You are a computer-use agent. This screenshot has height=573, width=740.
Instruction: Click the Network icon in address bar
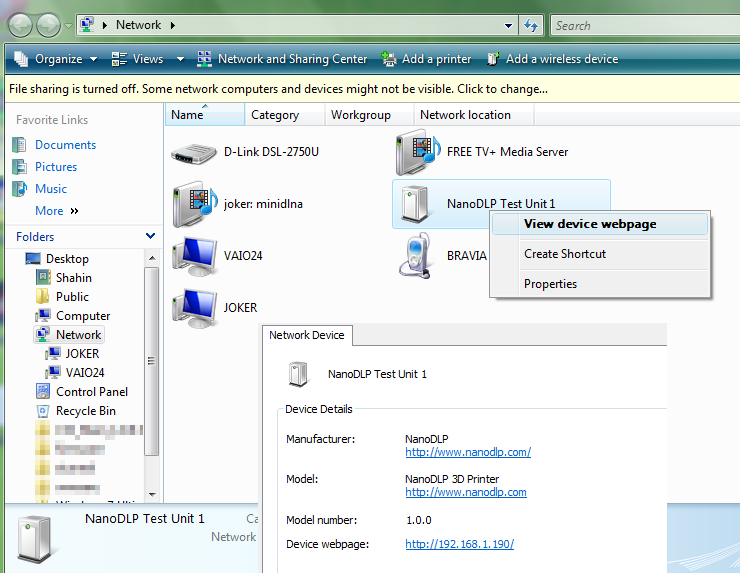[87, 25]
